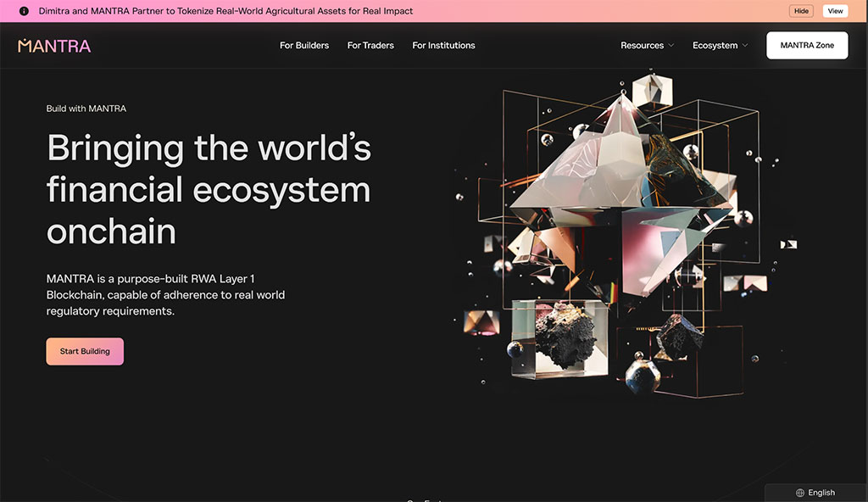Viewport: 868px width, 502px height.
Task: Open the Dimitra and MANTRA partnership announcement text
Action: point(225,11)
